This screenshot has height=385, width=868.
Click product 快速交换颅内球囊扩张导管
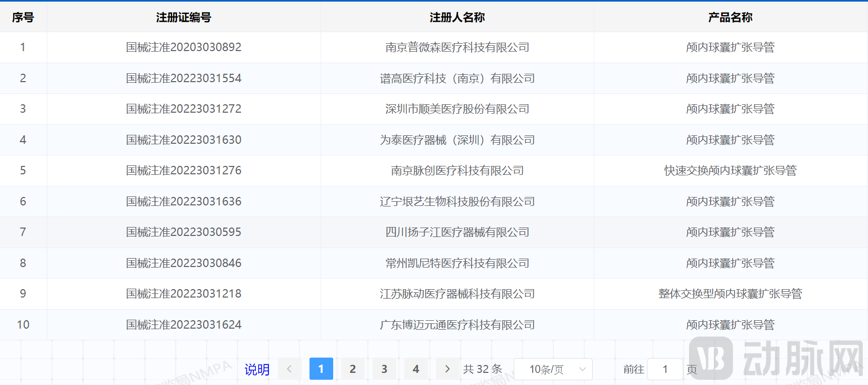click(730, 171)
